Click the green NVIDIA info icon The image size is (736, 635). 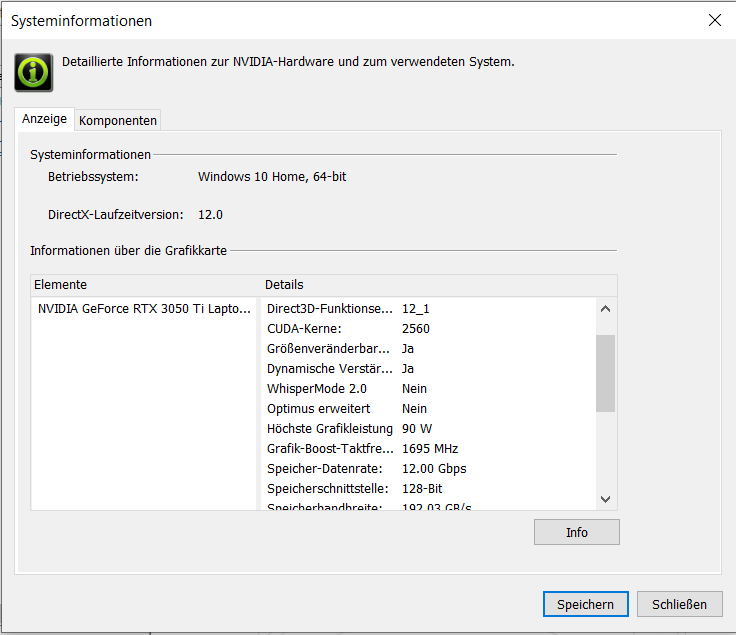(33, 72)
